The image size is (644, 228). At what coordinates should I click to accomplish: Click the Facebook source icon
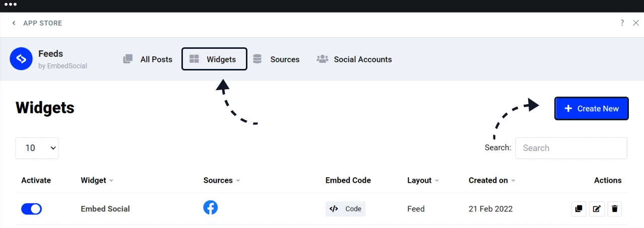(211, 207)
